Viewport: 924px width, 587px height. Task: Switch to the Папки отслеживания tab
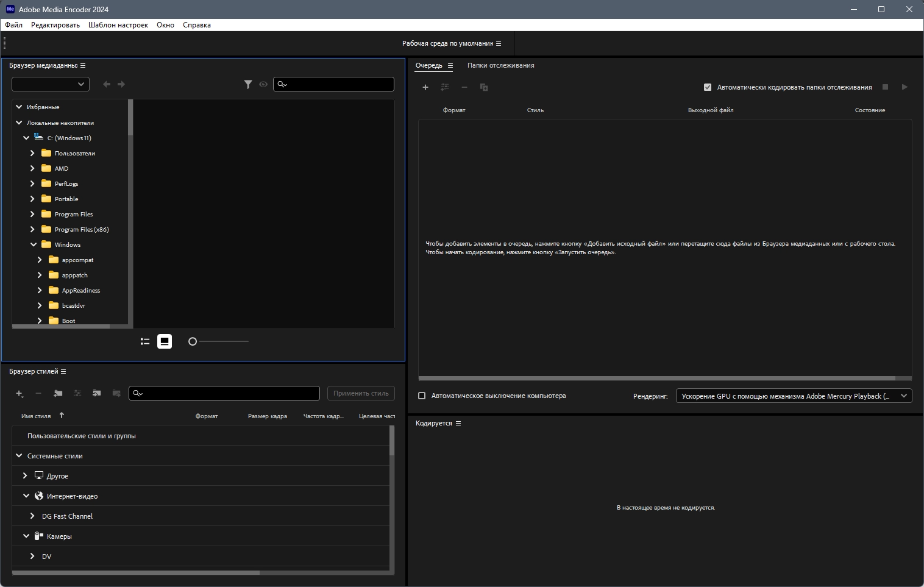[501, 65]
